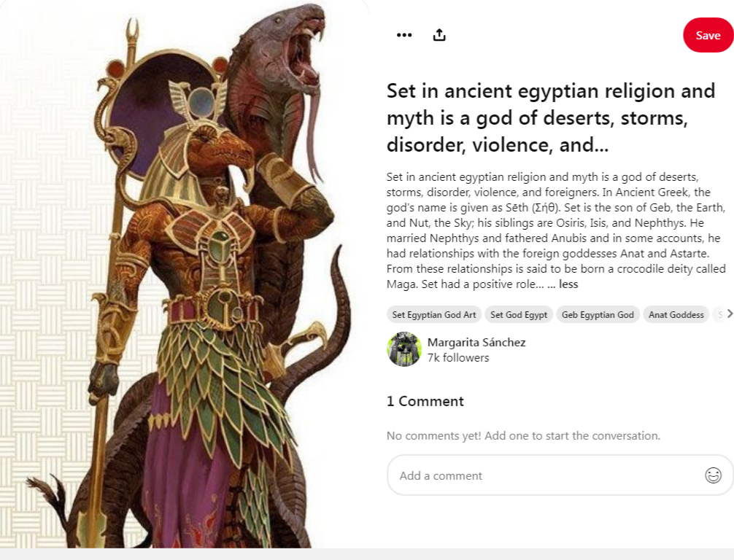
Task: Open the Set god artwork image
Action: tap(185, 274)
